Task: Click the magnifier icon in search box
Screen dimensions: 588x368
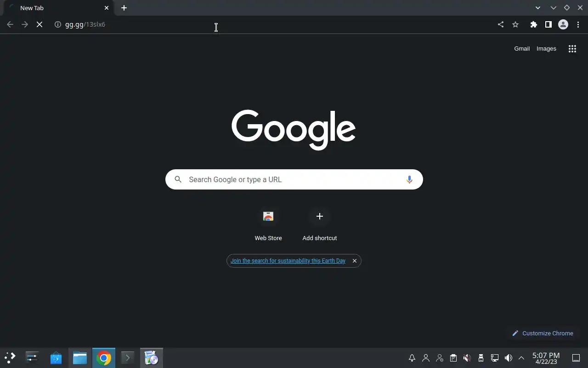Action: click(x=178, y=179)
